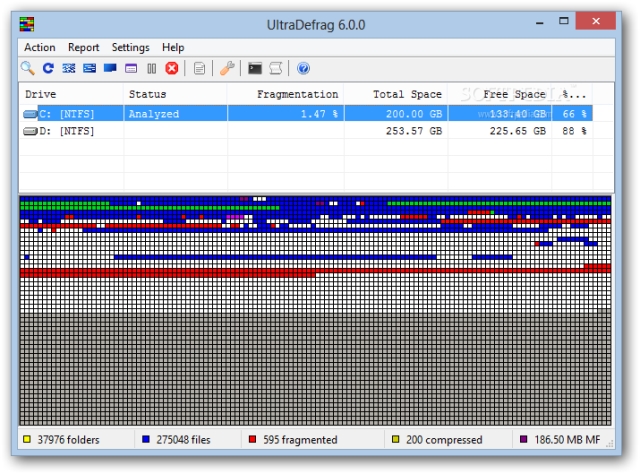Click the 88 % free cell
This screenshot has height=474, width=640.
pos(574,131)
